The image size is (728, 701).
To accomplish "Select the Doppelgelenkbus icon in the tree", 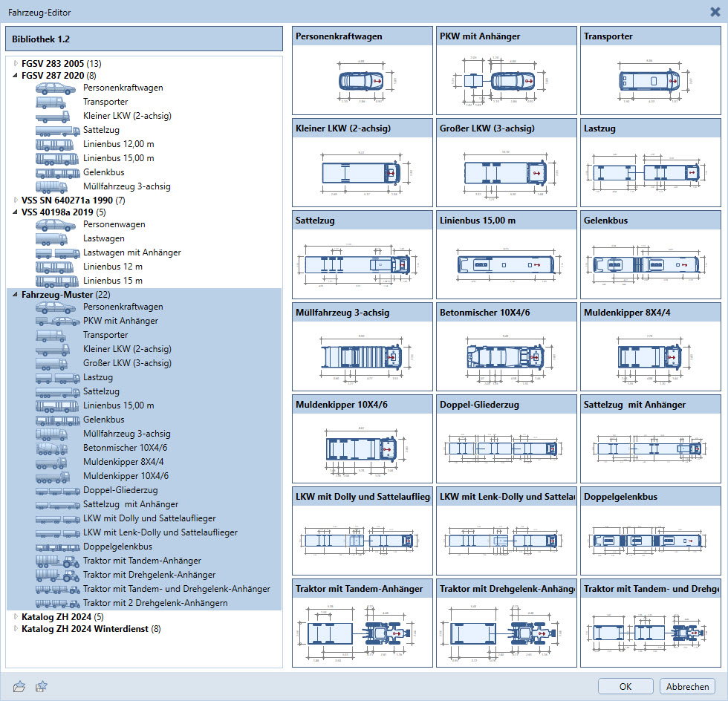I will click(x=56, y=547).
